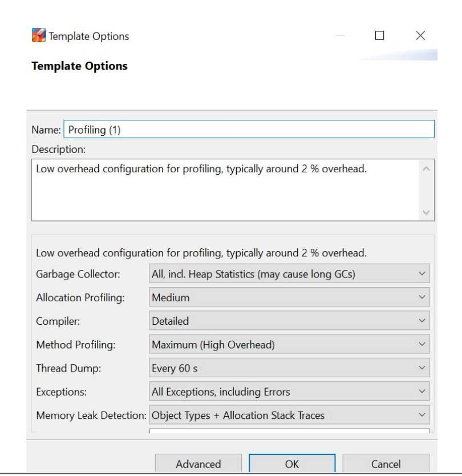
Task: Click the description scrollbar down arrow
Action: point(426,212)
